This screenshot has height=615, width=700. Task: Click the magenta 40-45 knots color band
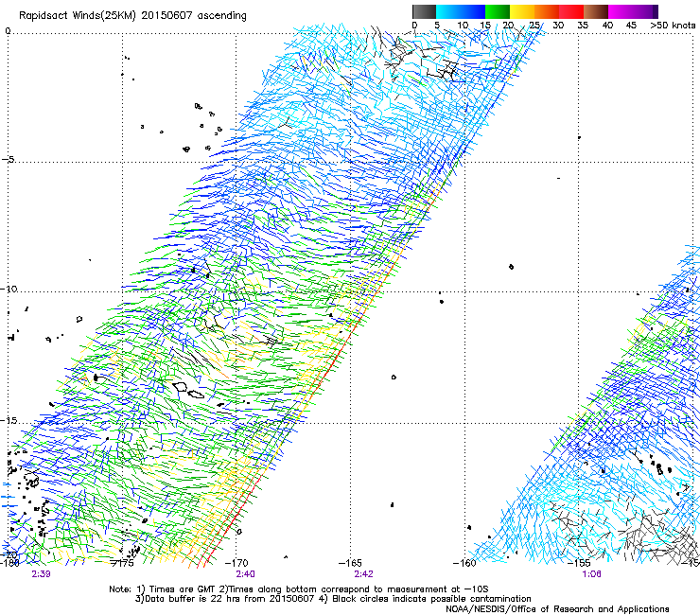coord(621,11)
